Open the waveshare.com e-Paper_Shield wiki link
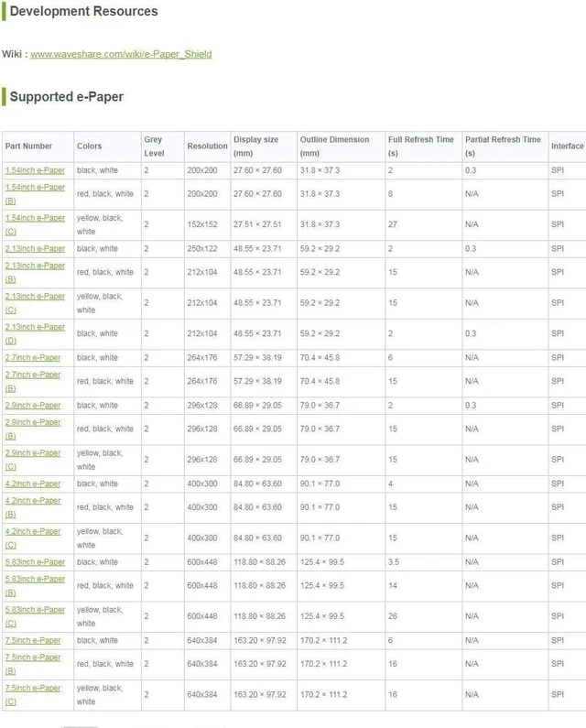The height and width of the screenshot is (728, 586). pos(121,54)
